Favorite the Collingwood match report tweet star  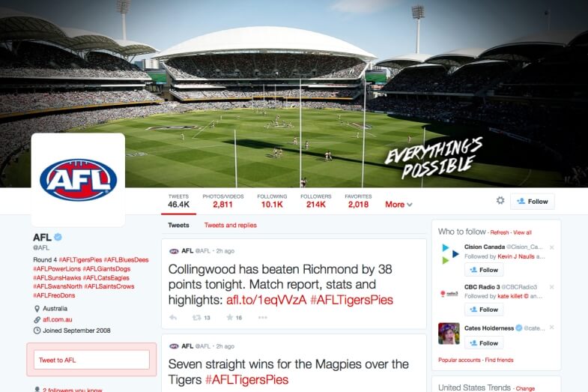click(x=230, y=317)
